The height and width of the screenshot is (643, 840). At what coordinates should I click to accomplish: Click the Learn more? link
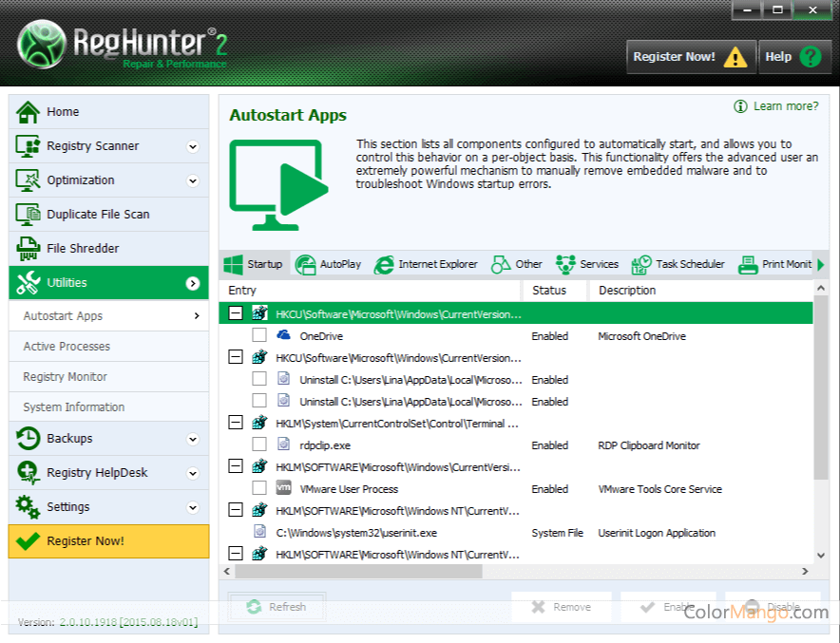coord(786,106)
